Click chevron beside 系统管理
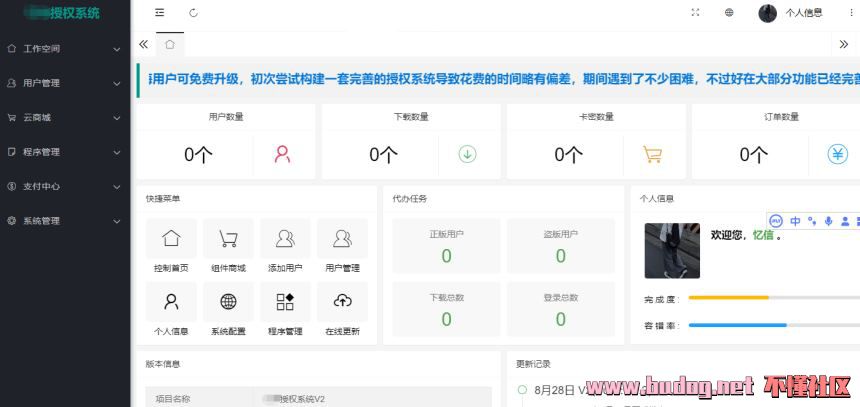The height and width of the screenshot is (407, 860). [x=117, y=222]
